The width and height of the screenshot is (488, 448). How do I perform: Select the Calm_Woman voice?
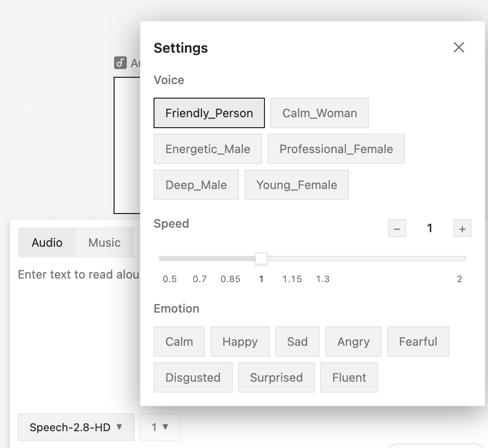(x=319, y=113)
